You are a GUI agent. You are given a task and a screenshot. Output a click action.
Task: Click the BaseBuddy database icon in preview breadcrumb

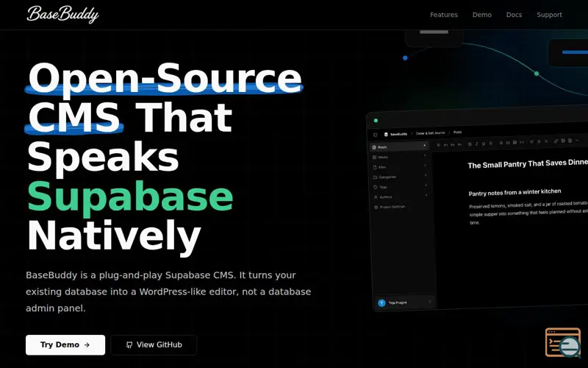tap(386, 135)
